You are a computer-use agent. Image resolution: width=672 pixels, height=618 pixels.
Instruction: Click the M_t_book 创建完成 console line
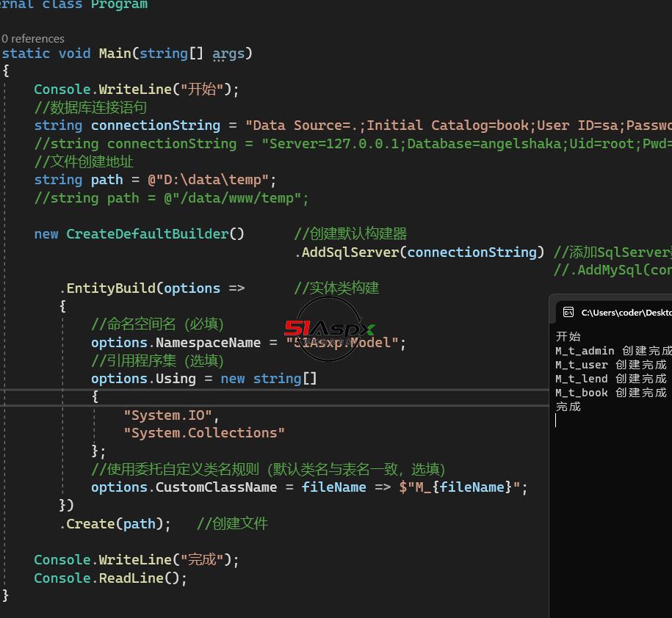coord(611,393)
